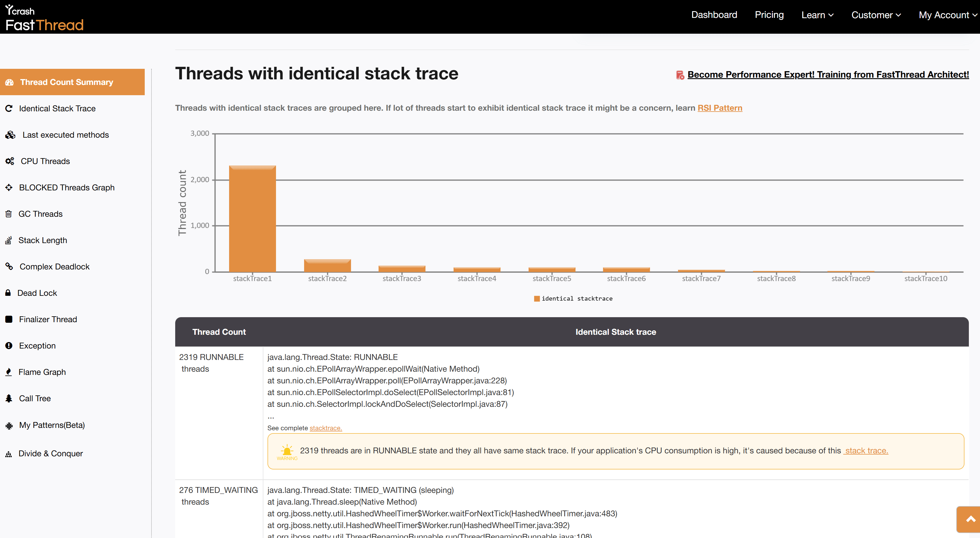Click the Complex Deadlock icon
The height and width of the screenshot is (538, 980).
tap(9, 267)
